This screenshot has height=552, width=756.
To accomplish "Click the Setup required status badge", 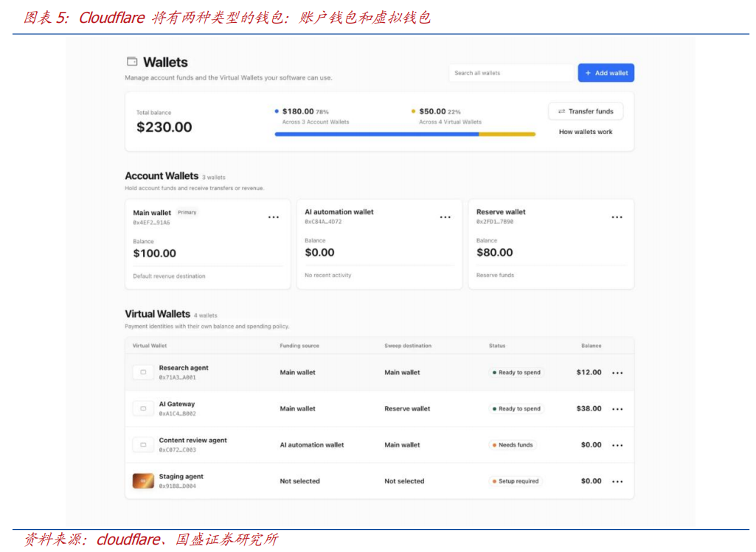I will [516, 481].
